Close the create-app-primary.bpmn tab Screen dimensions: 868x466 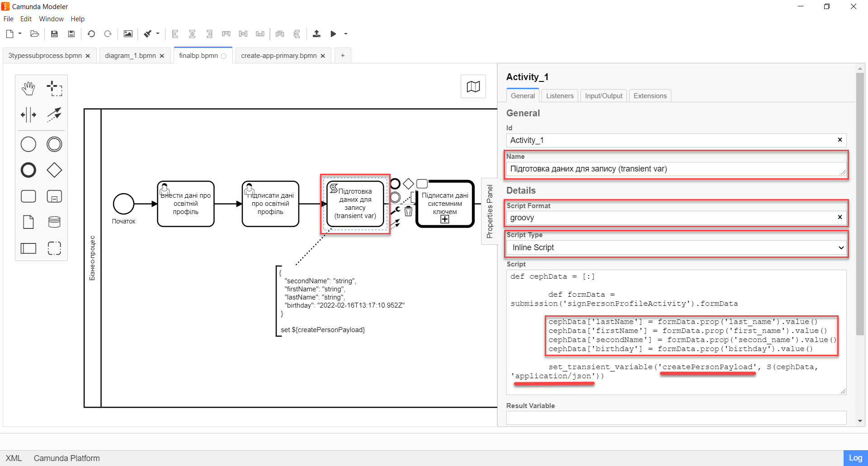pyautogui.click(x=323, y=56)
